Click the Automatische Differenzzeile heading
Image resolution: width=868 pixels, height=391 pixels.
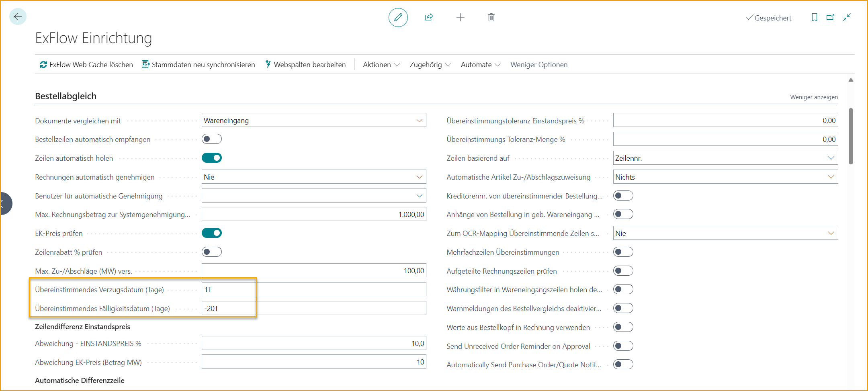point(80,381)
